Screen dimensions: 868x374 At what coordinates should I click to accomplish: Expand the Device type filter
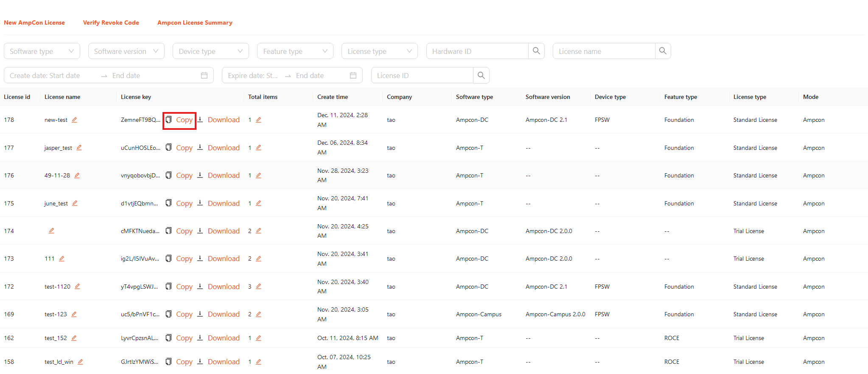(x=210, y=51)
